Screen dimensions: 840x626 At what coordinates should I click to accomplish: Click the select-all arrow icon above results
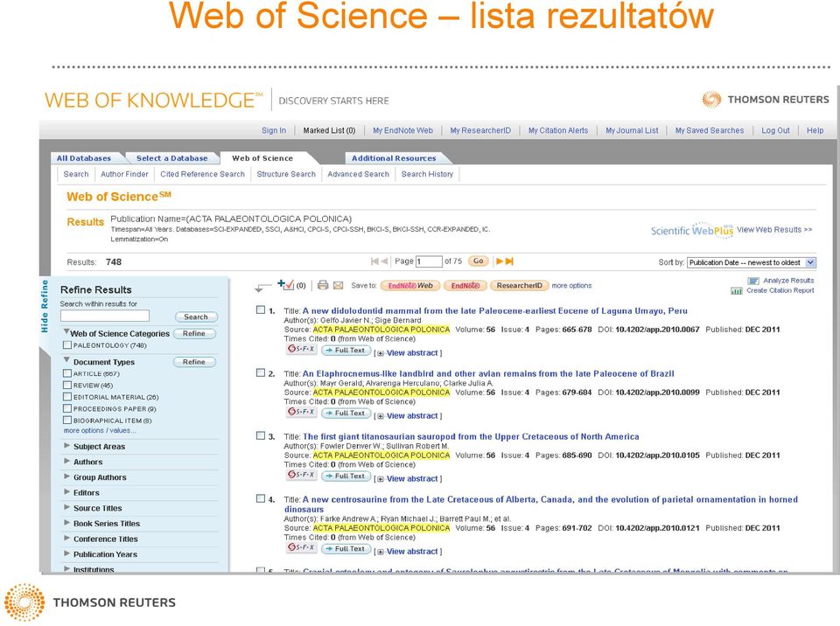[262, 288]
